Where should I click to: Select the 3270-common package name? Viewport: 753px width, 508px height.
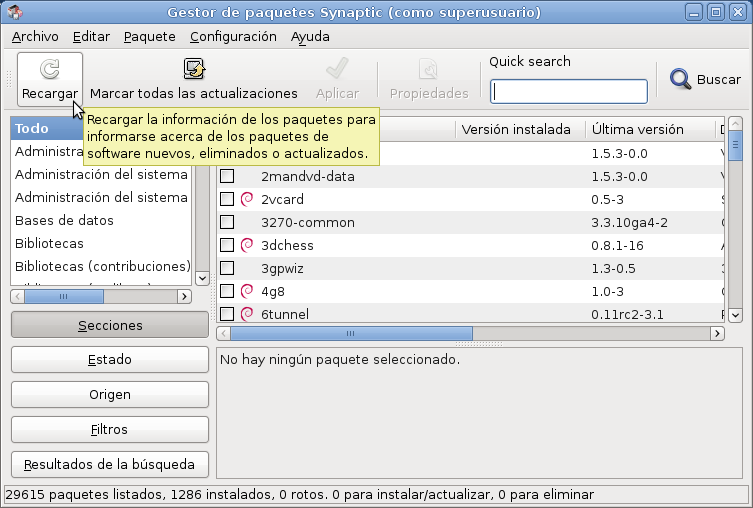(308, 222)
